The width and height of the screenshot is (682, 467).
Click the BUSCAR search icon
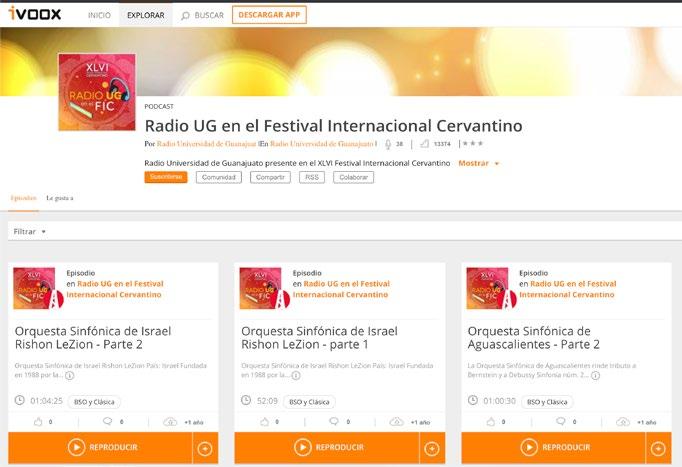[x=185, y=16]
